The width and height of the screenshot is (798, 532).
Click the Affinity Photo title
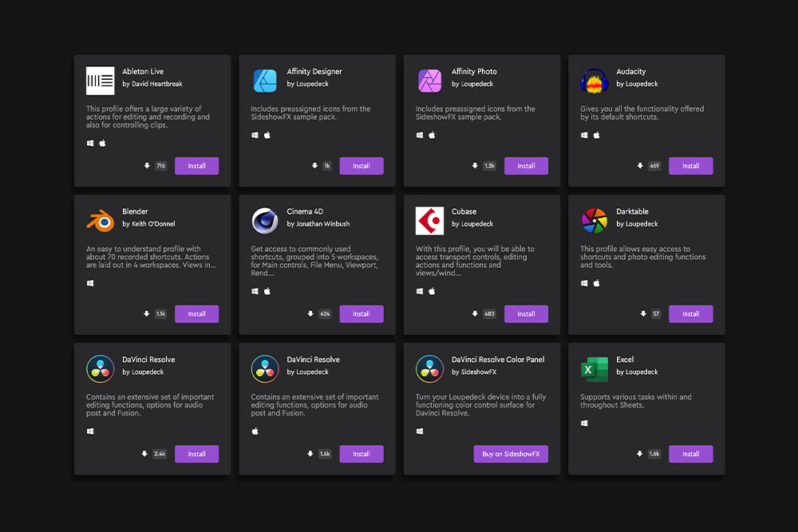pyautogui.click(x=474, y=72)
